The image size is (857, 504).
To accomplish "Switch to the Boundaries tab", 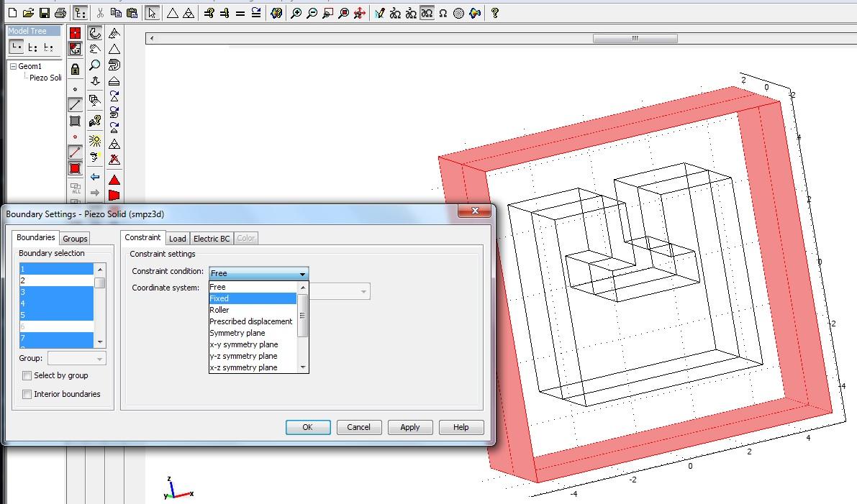I will (x=35, y=237).
